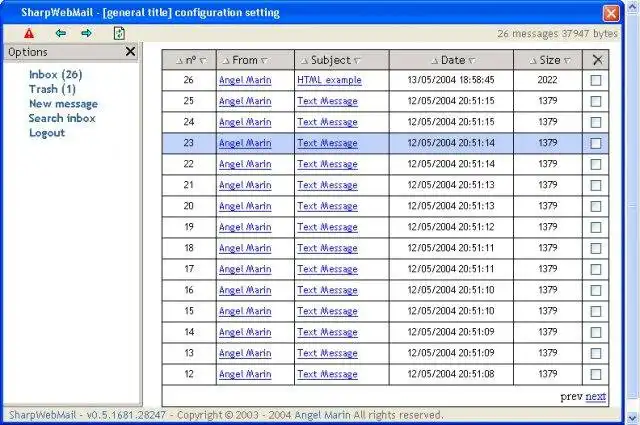Sort Date column descending with the down arrow
The width and height of the screenshot is (640, 425).
click(472, 61)
